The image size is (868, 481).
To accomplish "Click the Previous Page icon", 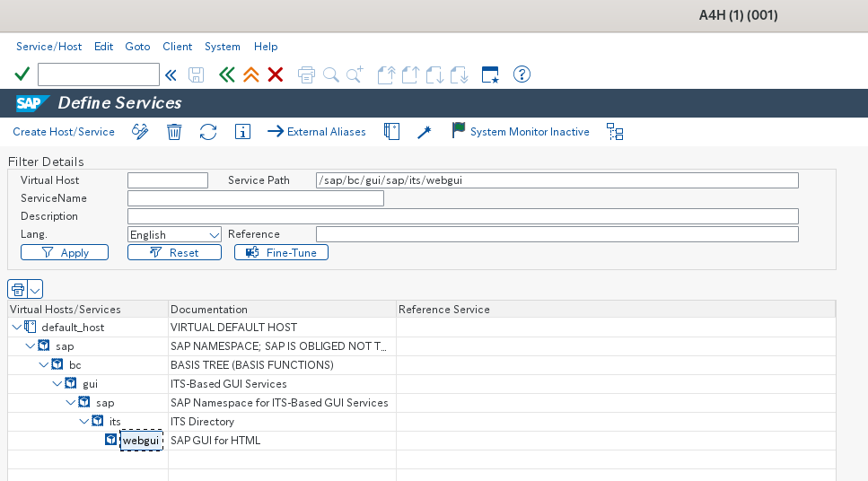I will (x=410, y=74).
